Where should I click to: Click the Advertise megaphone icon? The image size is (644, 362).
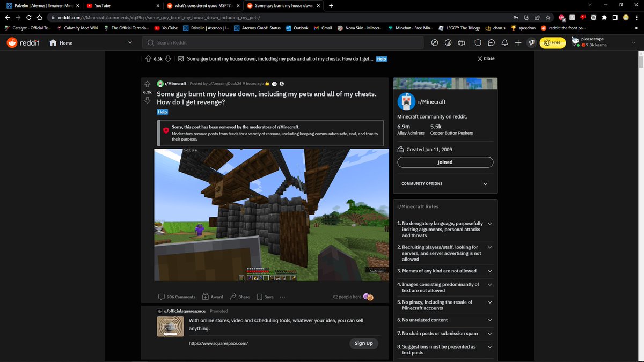click(x=531, y=42)
